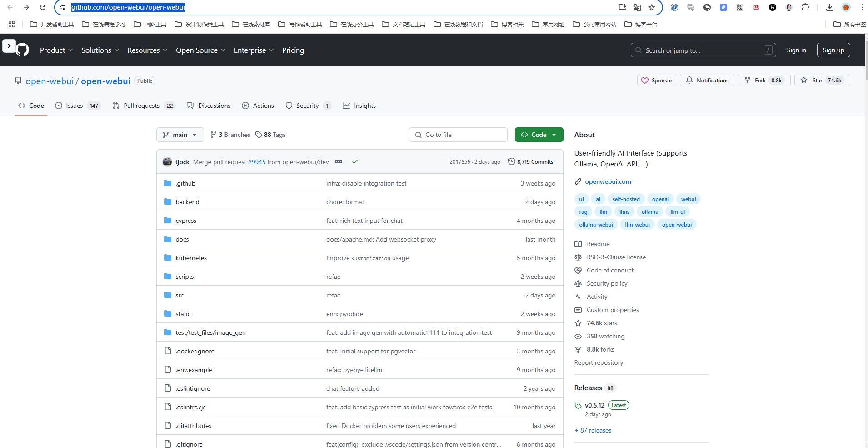Open the main branch dropdown
The width and height of the screenshot is (868, 448).
[180, 135]
